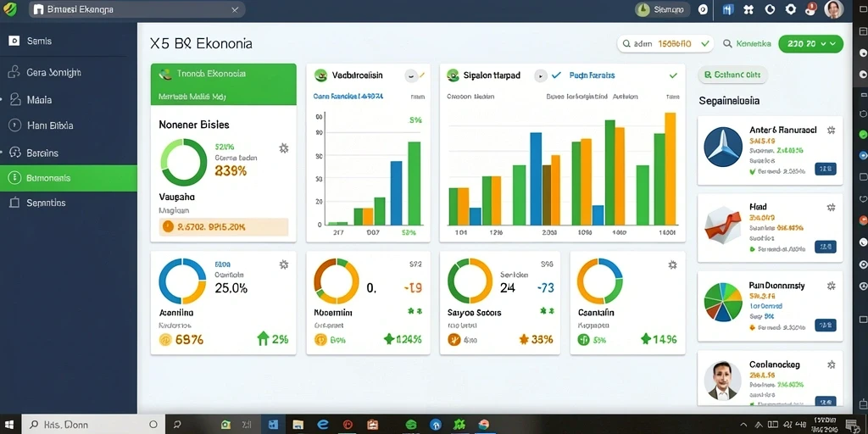
Task: Toggle the blue checkmark next to Sipalon Harpad
Action: pos(557,75)
